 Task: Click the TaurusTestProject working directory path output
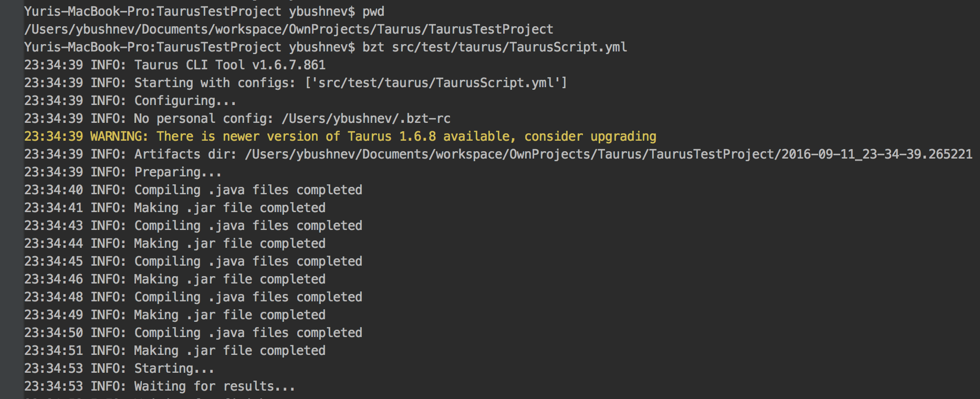289,29
